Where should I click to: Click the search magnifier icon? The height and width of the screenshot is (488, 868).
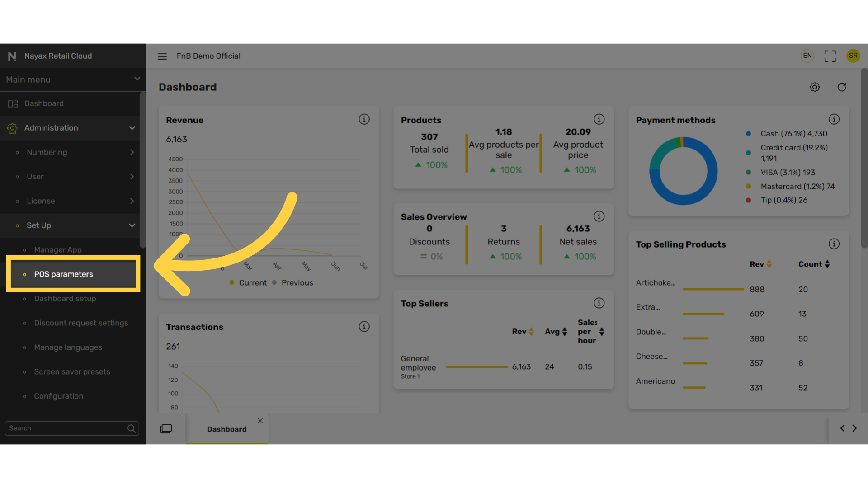click(x=132, y=428)
